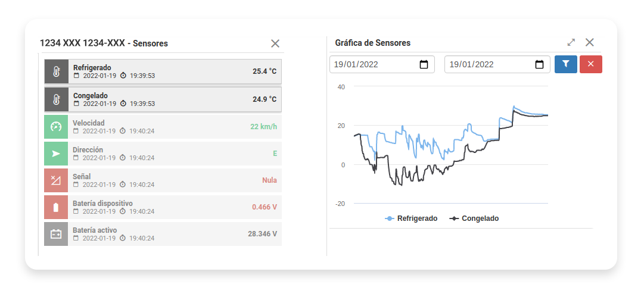Clear the filter with red X button
644x306 pixels.
point(590,64)
